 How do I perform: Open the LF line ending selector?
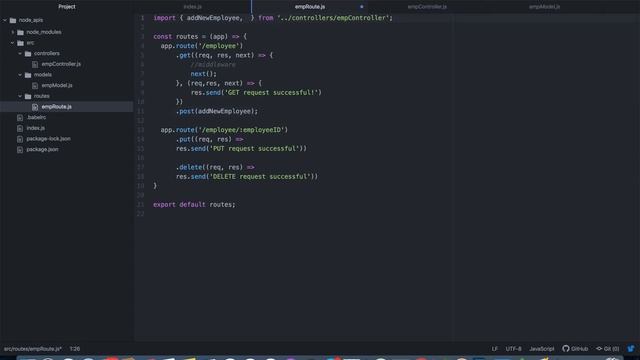click(494, 349)
